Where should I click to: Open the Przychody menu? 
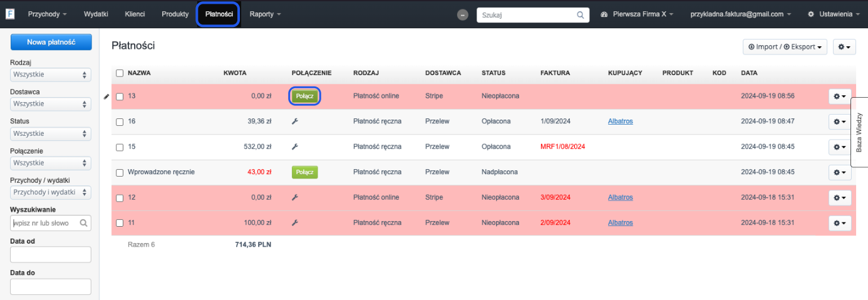pyautogui.click(x=47, y=14)
